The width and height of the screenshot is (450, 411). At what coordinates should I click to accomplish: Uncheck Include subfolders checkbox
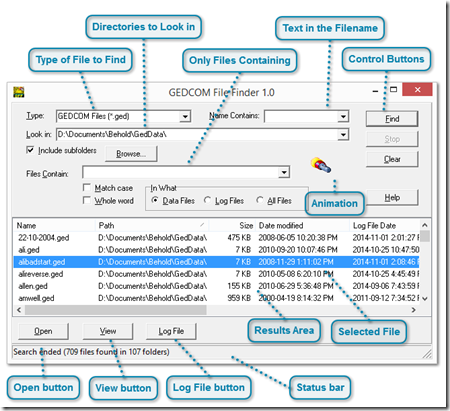pyautogui.click(x=30, y=150)
